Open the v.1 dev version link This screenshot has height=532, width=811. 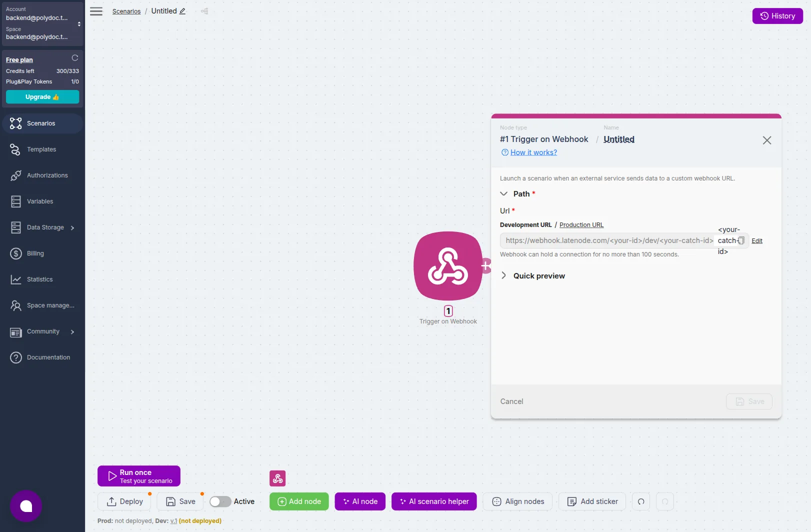173,521
